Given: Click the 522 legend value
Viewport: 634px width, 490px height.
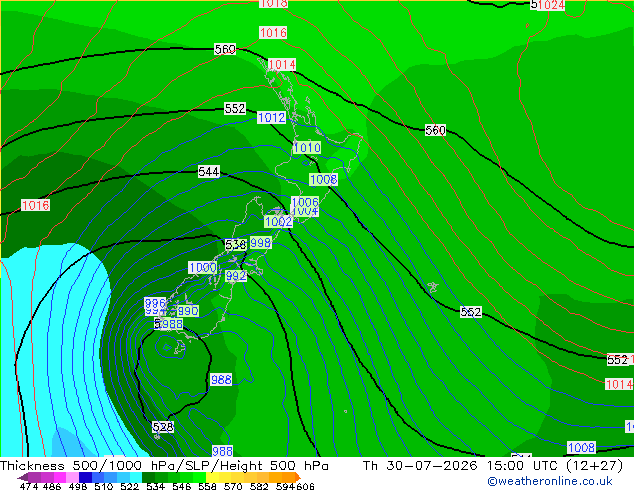Looking at the screenshot, I should click(x=129, y=486).
